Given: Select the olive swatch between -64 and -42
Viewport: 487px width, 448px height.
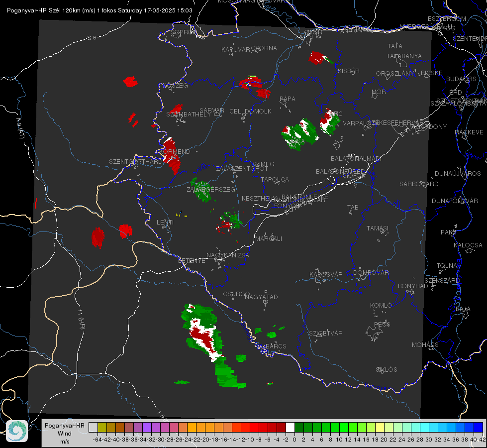Looking at the screenshot, I should click(102, 427).
